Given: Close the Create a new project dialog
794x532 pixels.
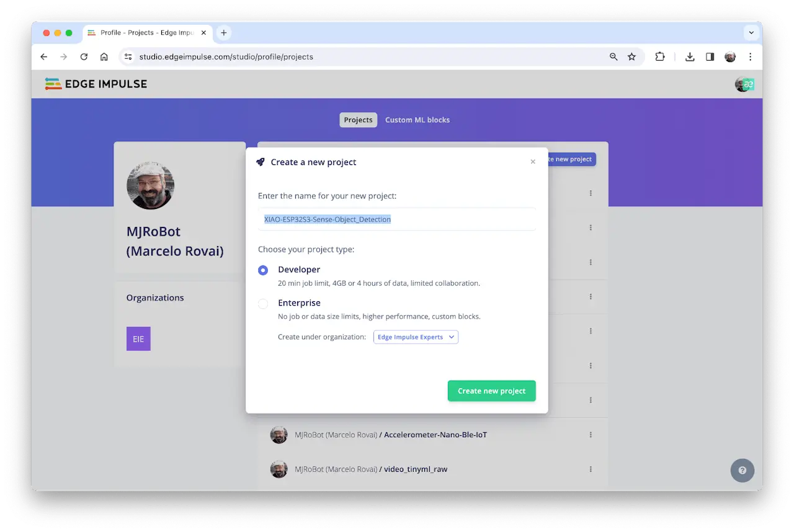Looking at the screenshot, I should click(x=533, y=162).
